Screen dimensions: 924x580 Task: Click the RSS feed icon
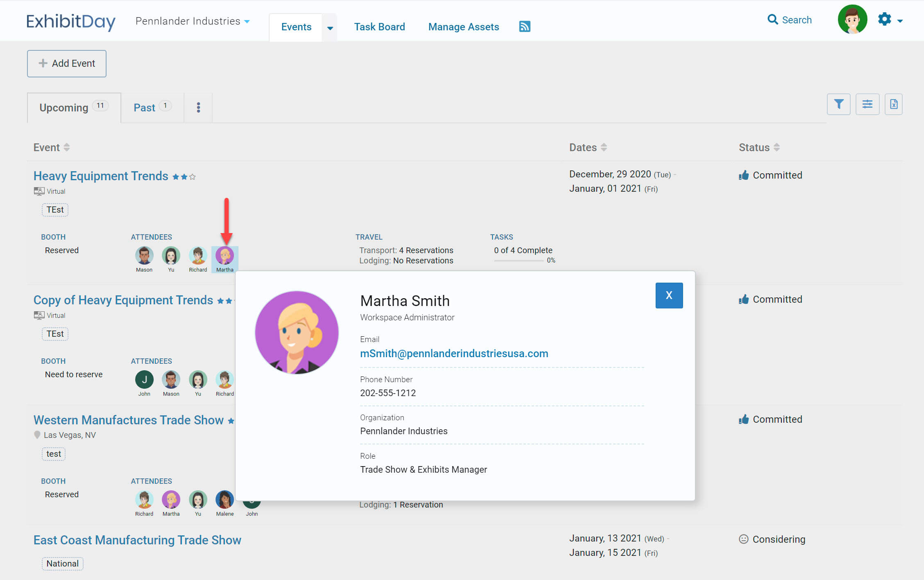click(524, 27)
